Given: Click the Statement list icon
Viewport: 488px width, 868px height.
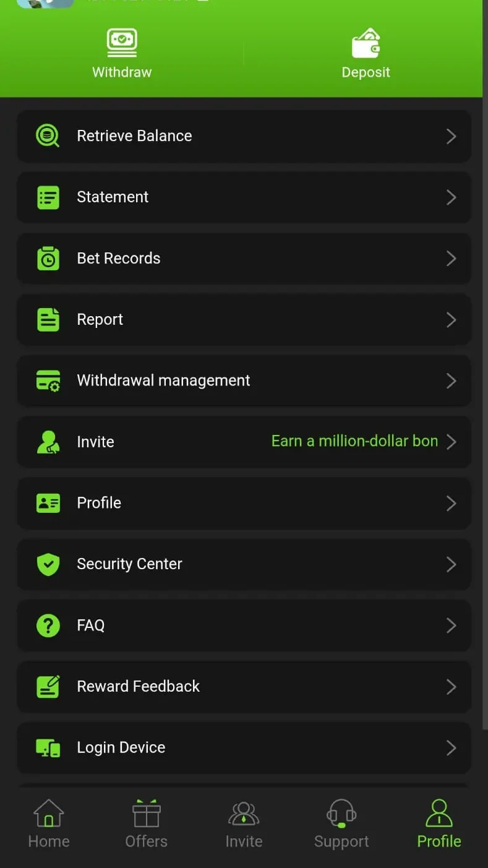Looking at the screenshot, I should click(48, 197).
